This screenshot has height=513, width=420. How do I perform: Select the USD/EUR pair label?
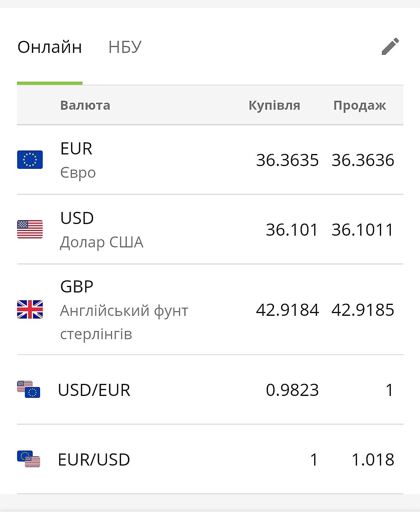click(94, 390)
